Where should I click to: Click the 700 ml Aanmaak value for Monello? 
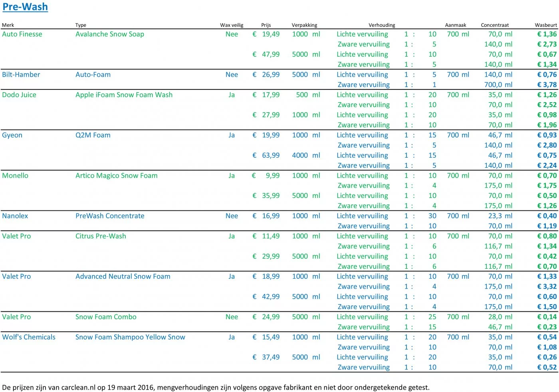[458, 175]
